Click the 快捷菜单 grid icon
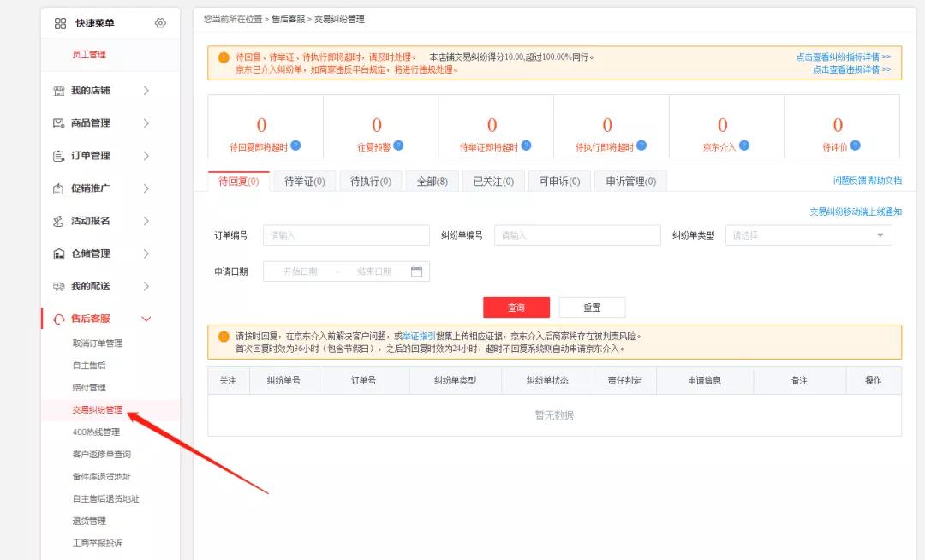Viewport: 925px width, 560px height. coord(60,24)
